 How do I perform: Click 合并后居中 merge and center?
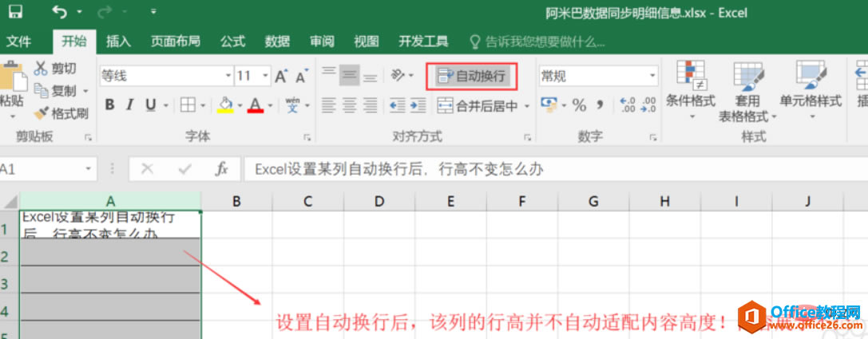[478, 105]
